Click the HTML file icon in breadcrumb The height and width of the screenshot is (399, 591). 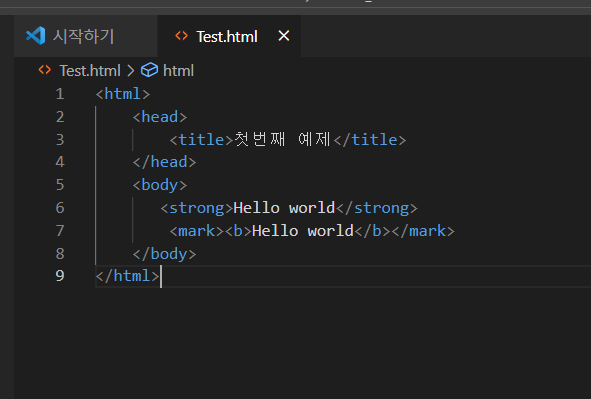pos(45,70)
